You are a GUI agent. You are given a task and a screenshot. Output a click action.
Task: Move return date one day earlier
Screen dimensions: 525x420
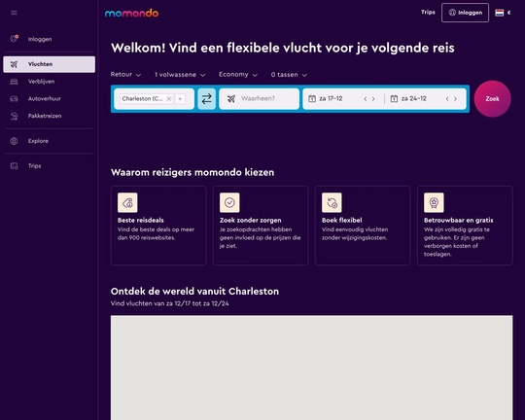click(x=447, y=99)
